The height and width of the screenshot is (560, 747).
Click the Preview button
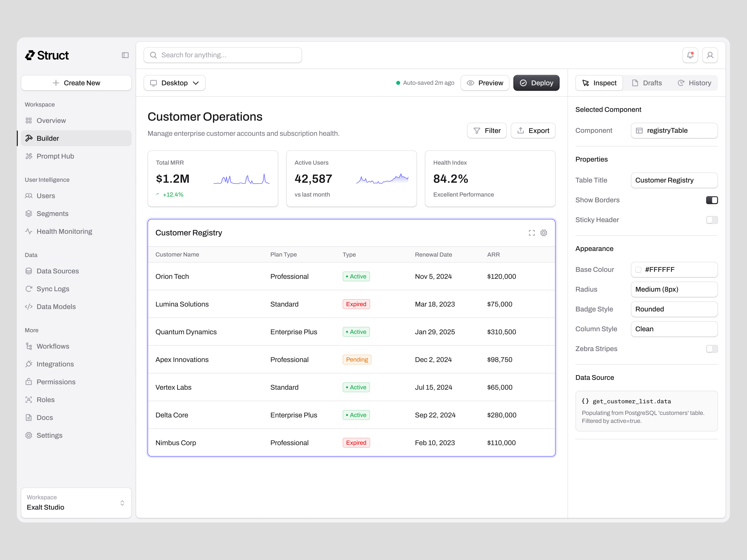(485, 83)
